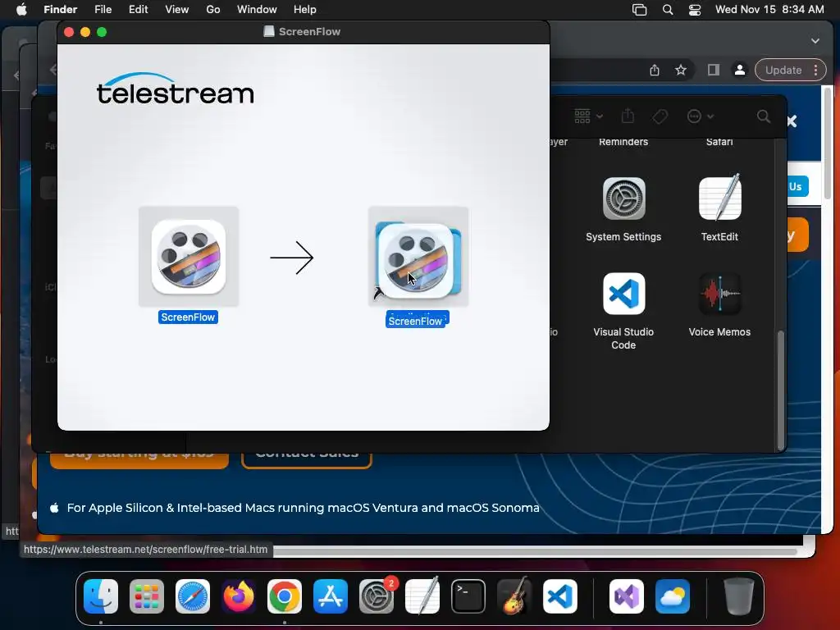The image size is (840, 630).
Task: Open Visual Studio Code from Dock
Action: (560, 596)
